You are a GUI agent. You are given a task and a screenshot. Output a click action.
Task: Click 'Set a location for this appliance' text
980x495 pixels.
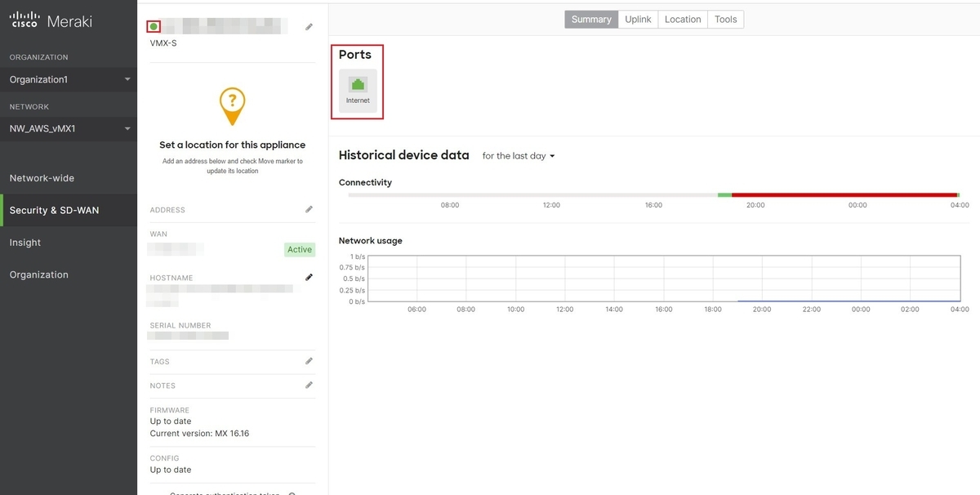[232, 145]
